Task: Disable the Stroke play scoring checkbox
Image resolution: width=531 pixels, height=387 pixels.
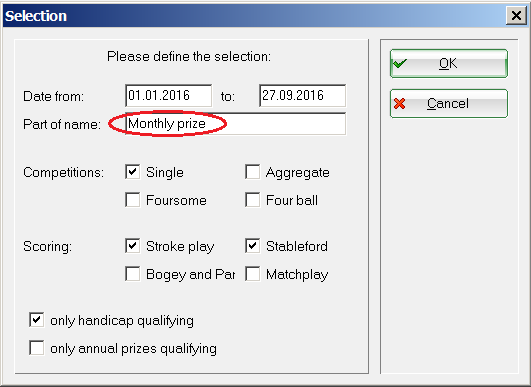Action: (x=132, y=246)
